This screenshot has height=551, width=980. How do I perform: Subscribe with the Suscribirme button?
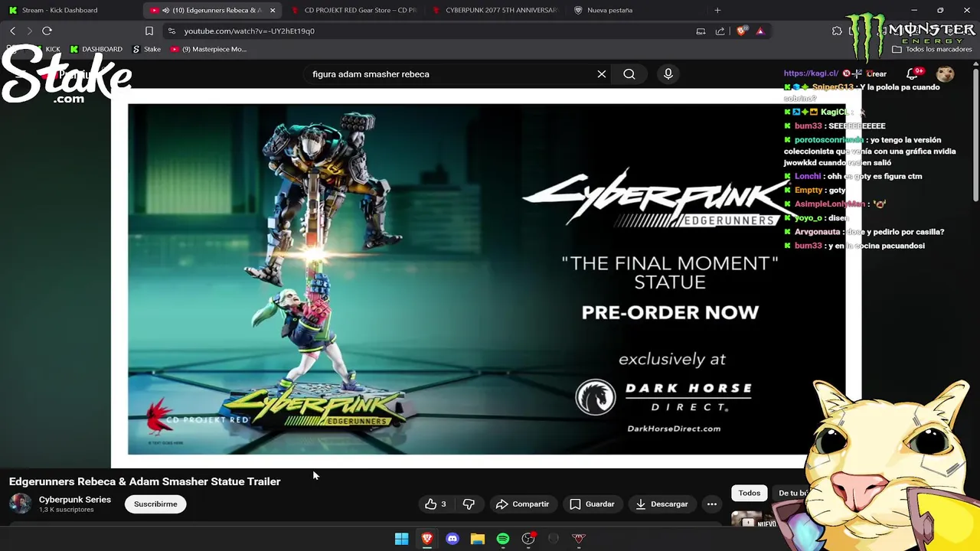(155, 504)
